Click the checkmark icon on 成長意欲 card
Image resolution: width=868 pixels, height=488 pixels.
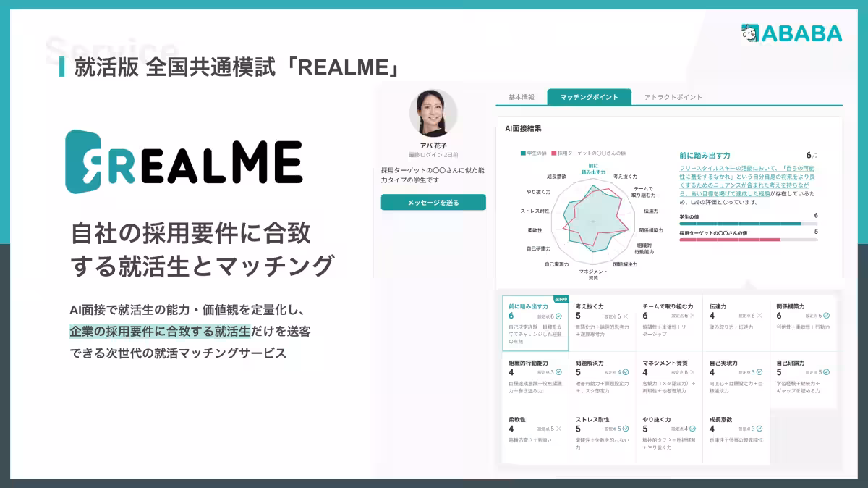pyautogui.click(x=759, y=428)
